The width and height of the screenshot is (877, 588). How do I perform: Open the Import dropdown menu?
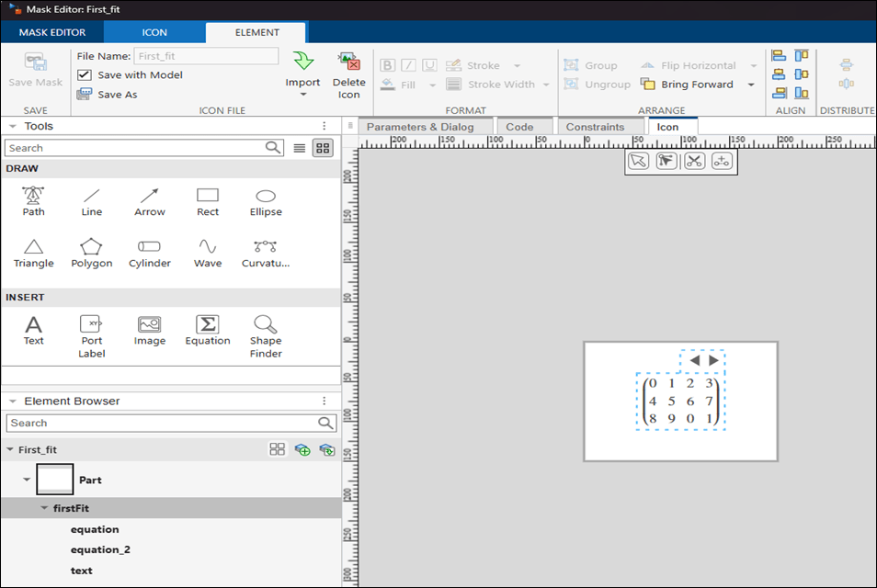pos(302,94)
